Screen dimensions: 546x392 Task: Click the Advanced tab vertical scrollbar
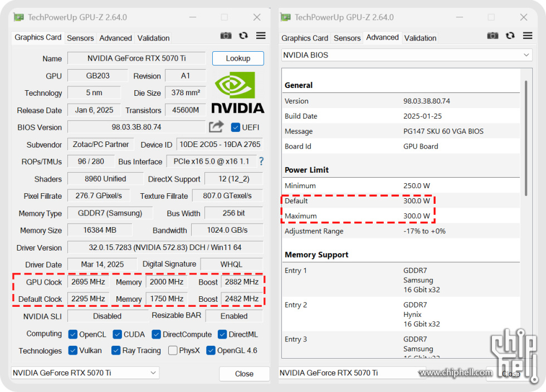(526, 138)
